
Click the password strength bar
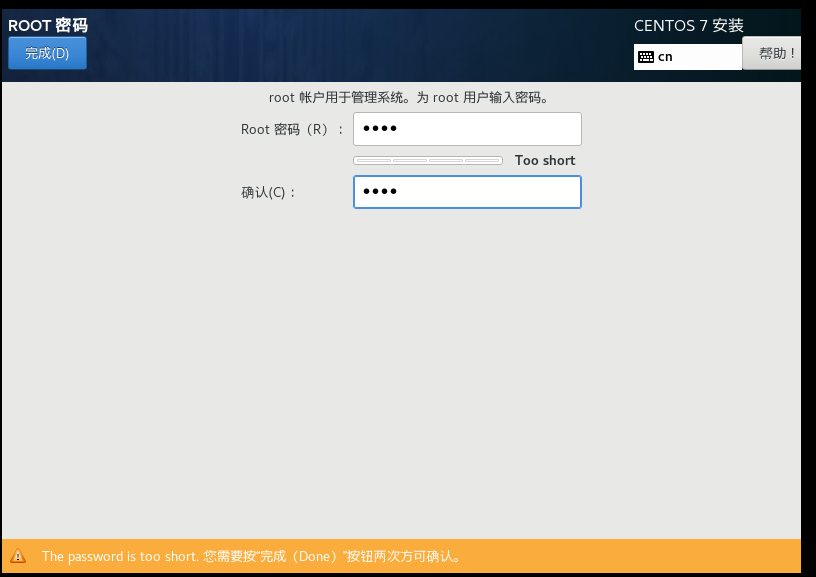428,160
